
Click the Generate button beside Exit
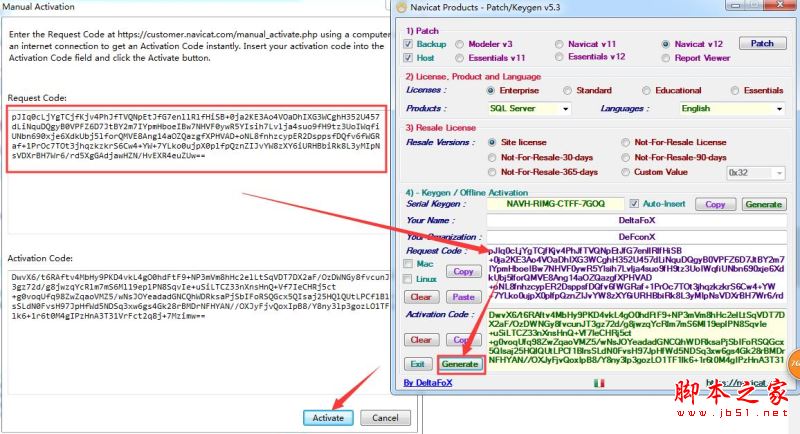click(460, 364)
